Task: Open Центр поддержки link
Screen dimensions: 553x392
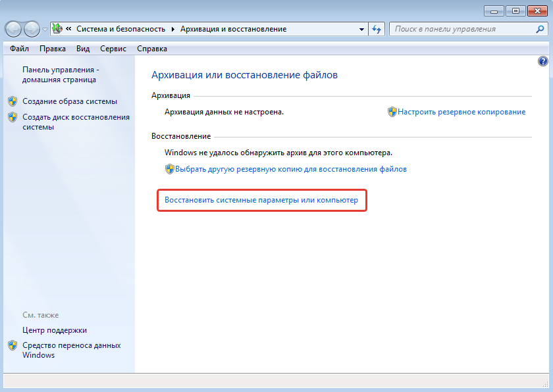Action: coord(54,330)
